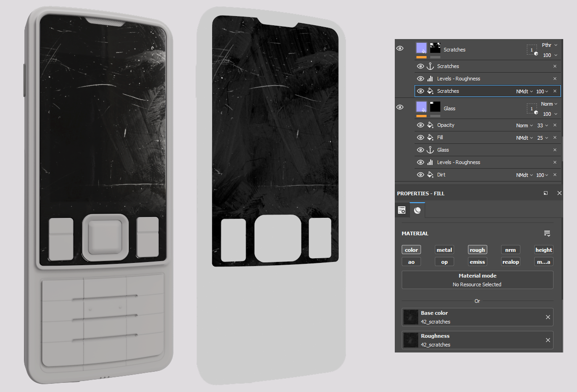Toggle the nrm channel button

click(x=511, y=250)
